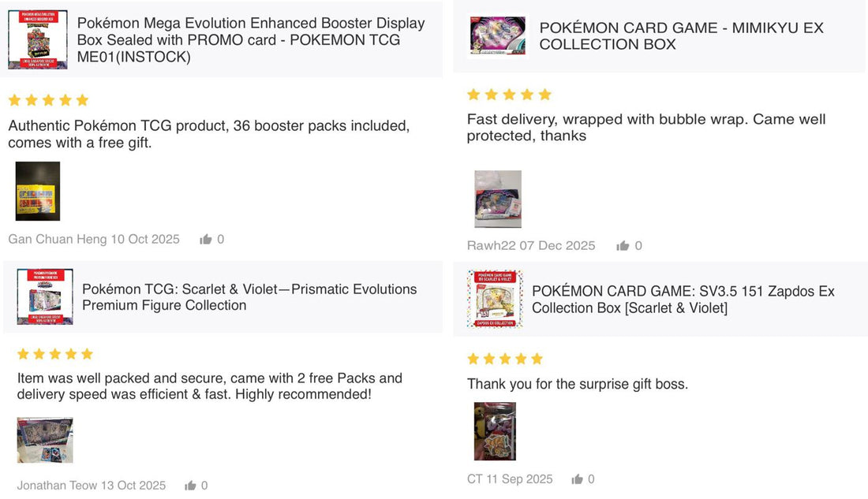Click thumbs-up on Rawh22's review
The height and width of the screenshot is (499, 868).
623,246
